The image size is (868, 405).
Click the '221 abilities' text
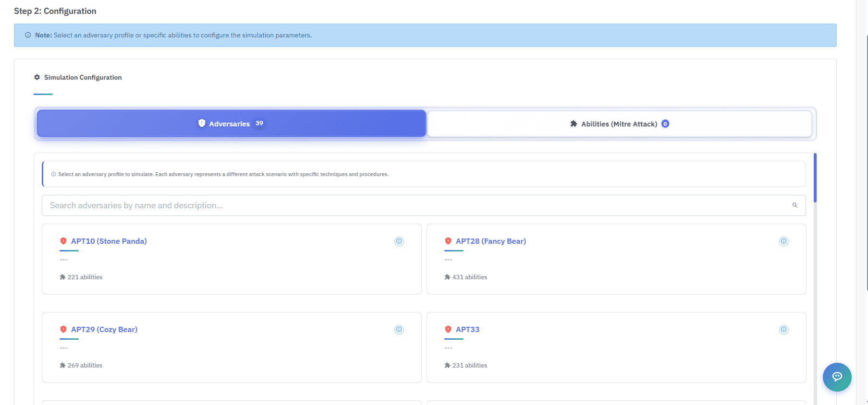tap(85, 277)
